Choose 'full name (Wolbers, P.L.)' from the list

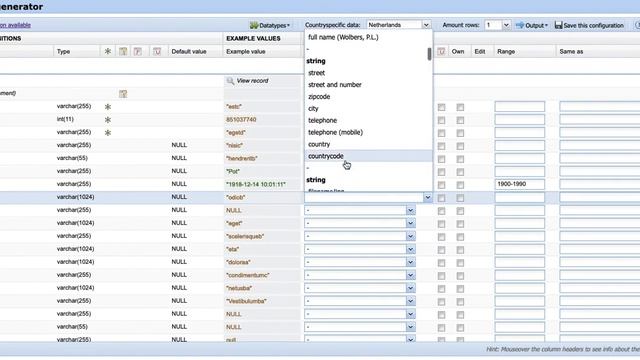pyautogui.click(x=343, y=37)
